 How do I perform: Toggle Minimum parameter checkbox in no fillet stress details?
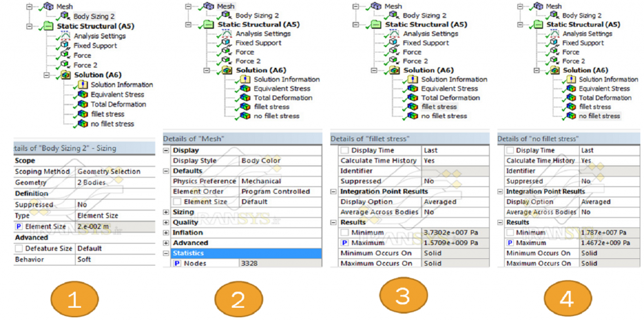pos(510,233)
